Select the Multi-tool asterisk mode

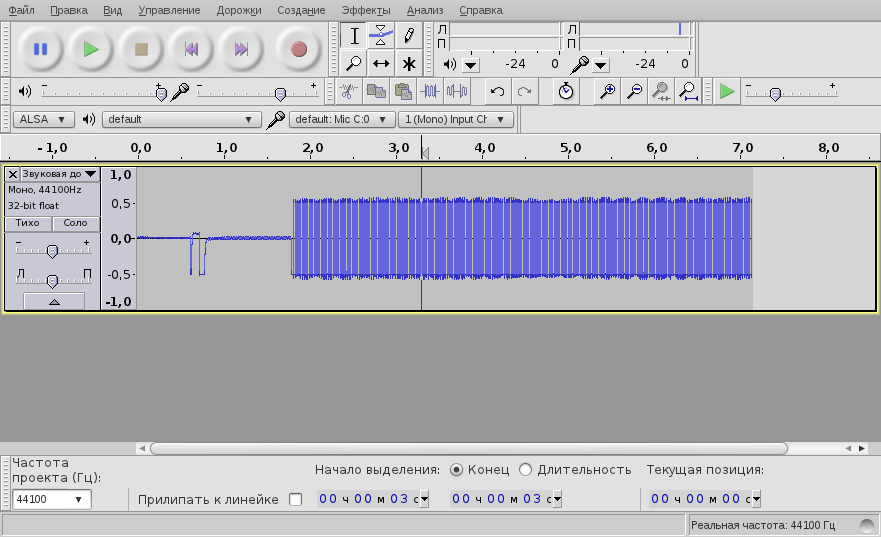click(408, 63)
